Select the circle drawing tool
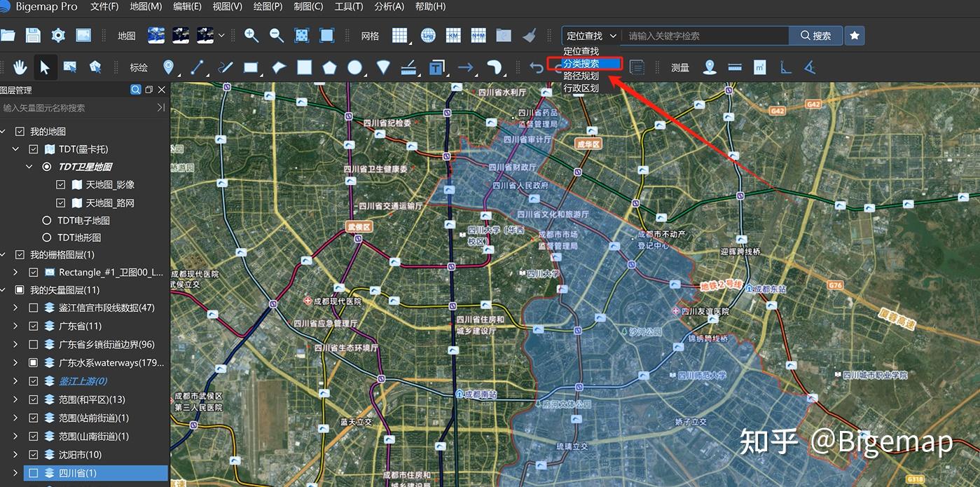This screenshot has width=980, height=487. pos(355,67)
